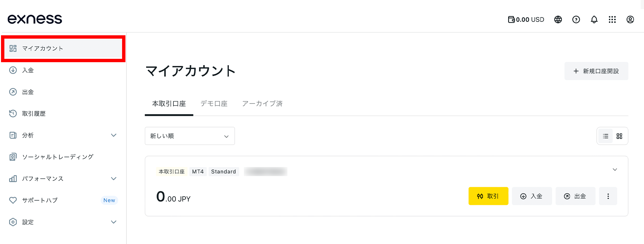Click the wallet balance 0.00 USD
The width and height of the screenshot is (644, 244).
pyautogui.click(x=526, y=19)
